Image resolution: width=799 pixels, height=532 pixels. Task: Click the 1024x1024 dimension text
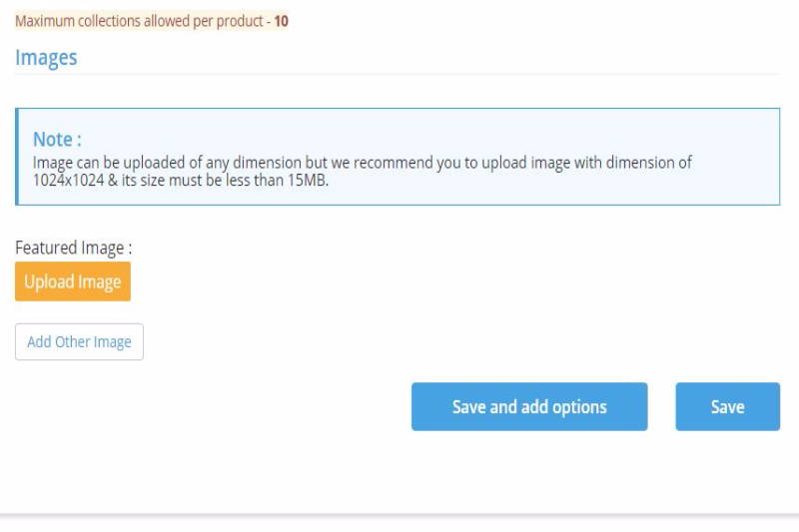(x=68, y=181)
